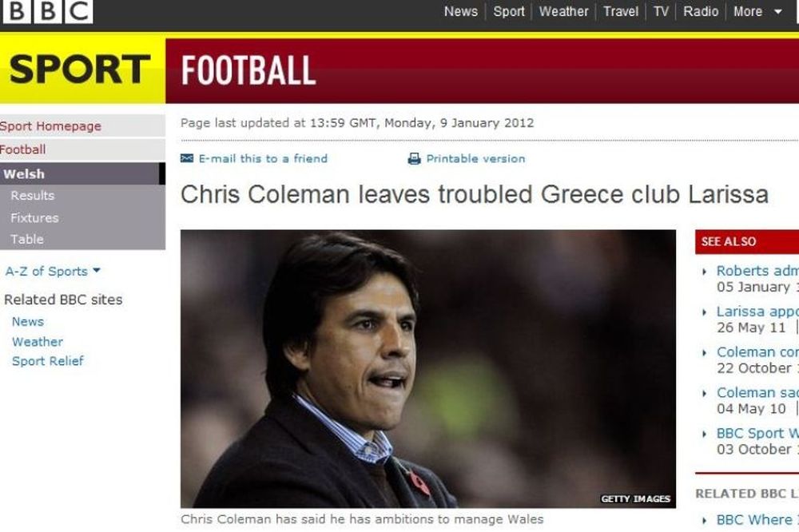799x532 pixels.
Task: Open the E-mail this to a friend link
Action: [x=263, y=158]
